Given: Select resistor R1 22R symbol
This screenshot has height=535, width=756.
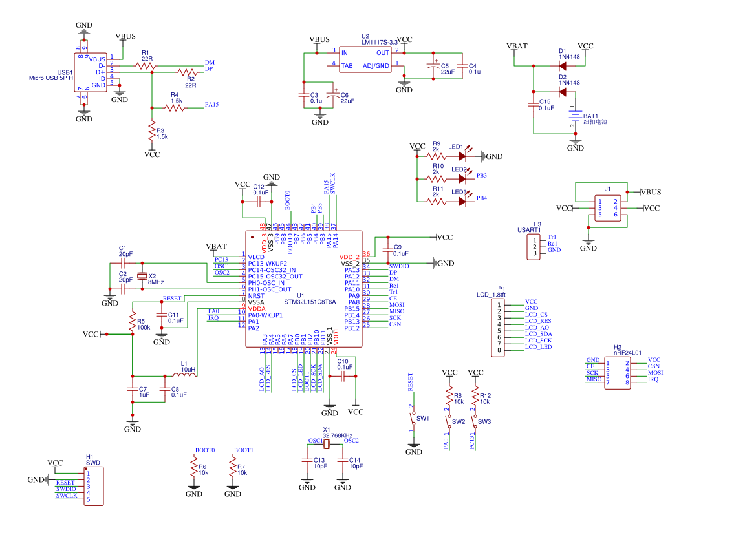Looking at the screenshot, I should point(145,66).
